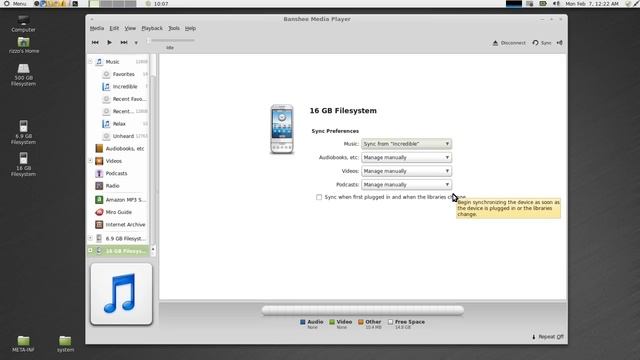Screen dimensions: 640x360
Task: Select the Favorites smart playlist
Action: (124, 74)
